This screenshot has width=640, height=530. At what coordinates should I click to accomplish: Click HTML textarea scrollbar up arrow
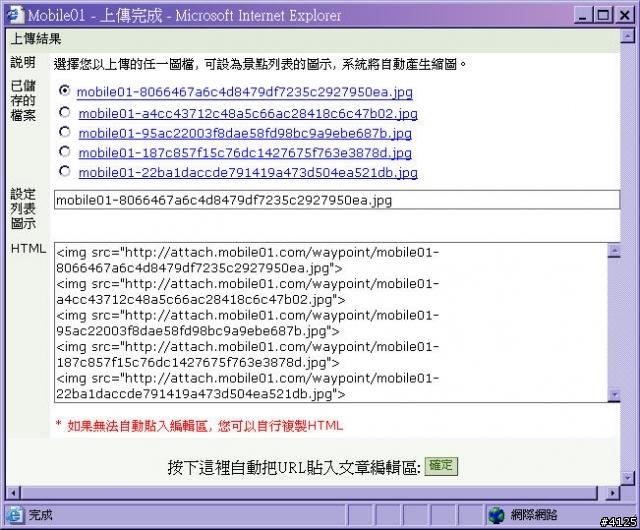click(613, 250)
